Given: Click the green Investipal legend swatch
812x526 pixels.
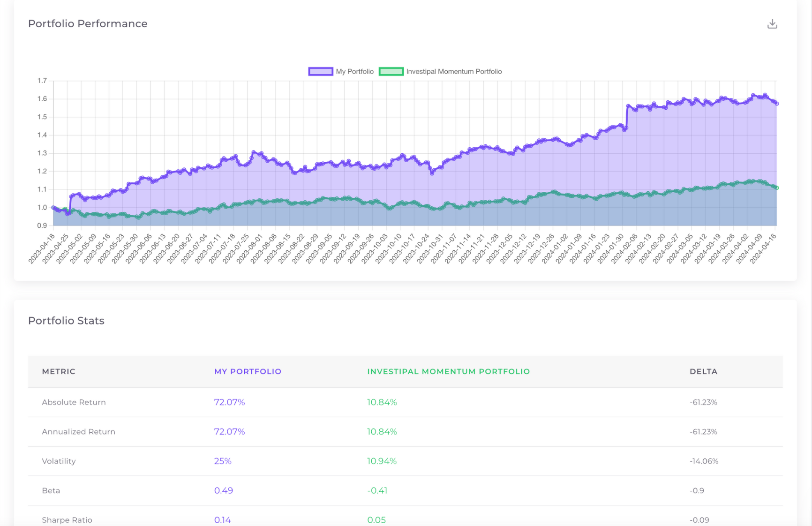Looking at the screenshot, I should pyautogui.click(x=391, y=71).
